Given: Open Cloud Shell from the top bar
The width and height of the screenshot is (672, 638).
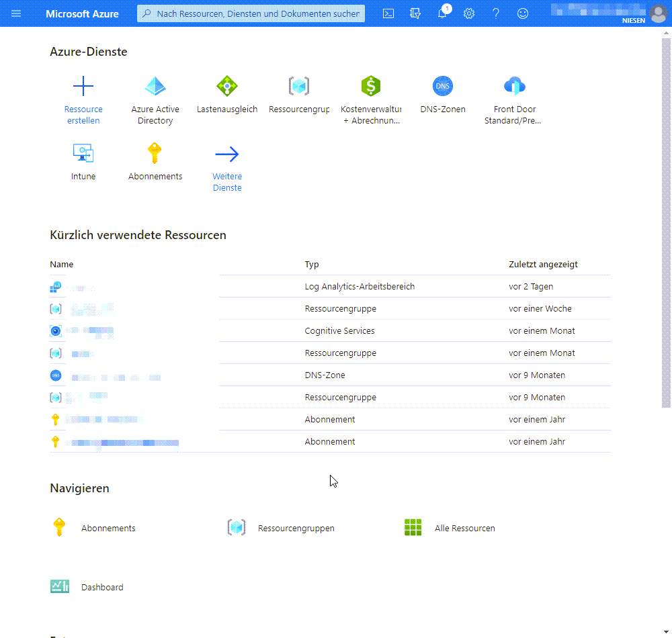Looking at the screenshot, I should pyautogui.click(x=388, y=13).
